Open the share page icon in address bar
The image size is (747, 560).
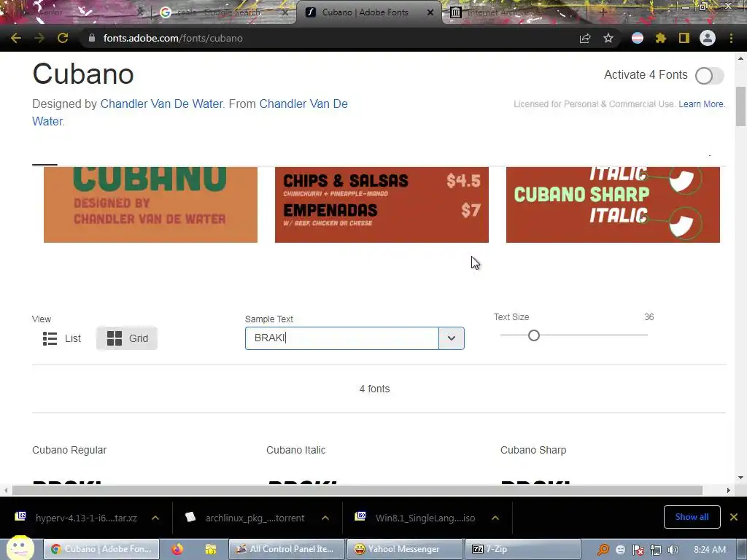585,38
